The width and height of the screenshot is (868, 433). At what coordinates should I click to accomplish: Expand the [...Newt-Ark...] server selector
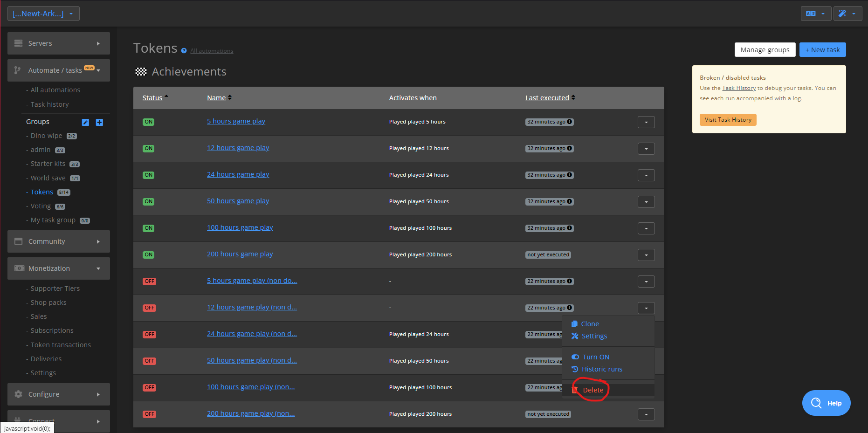coord(43,13)
